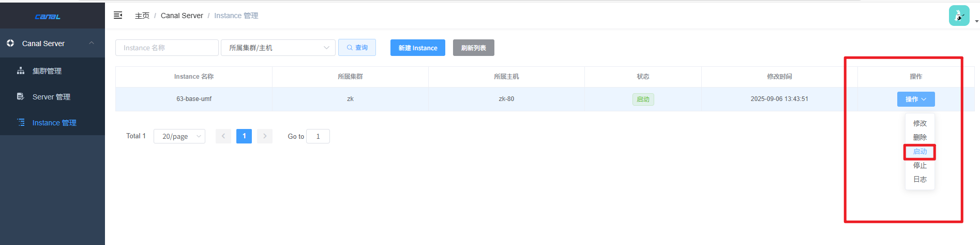
Task: Click the canal logo
Action: coord(48,17)
